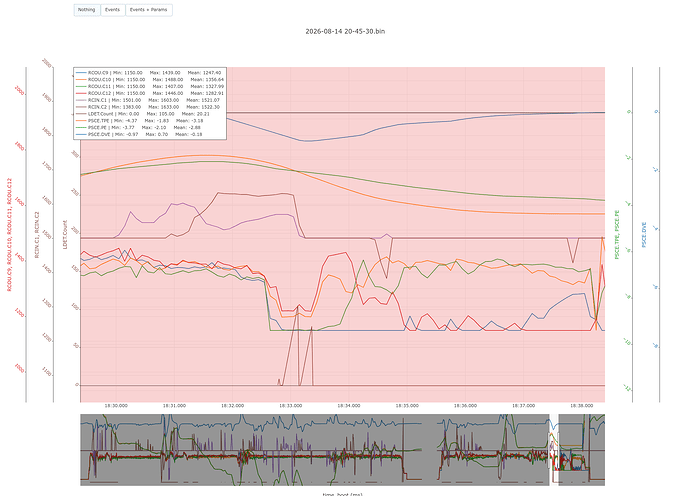
Task: Toggle PSCE.PE legend entry
Action: coord(138,127)
